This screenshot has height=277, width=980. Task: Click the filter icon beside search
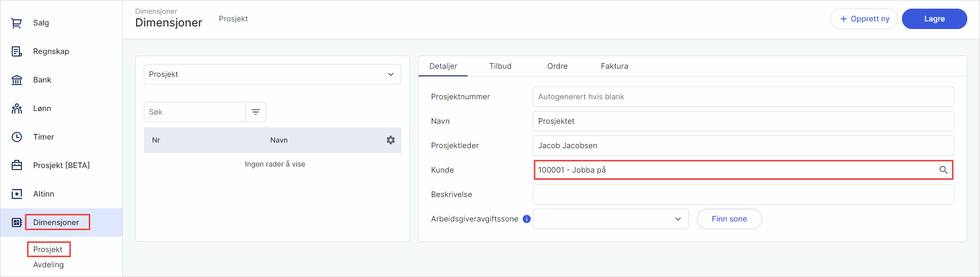click(x=256, y=112)
